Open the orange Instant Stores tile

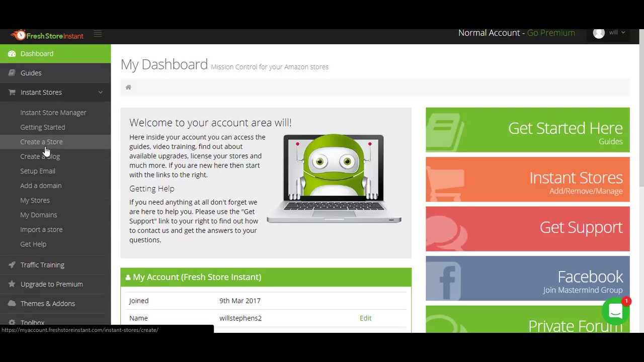528,179
